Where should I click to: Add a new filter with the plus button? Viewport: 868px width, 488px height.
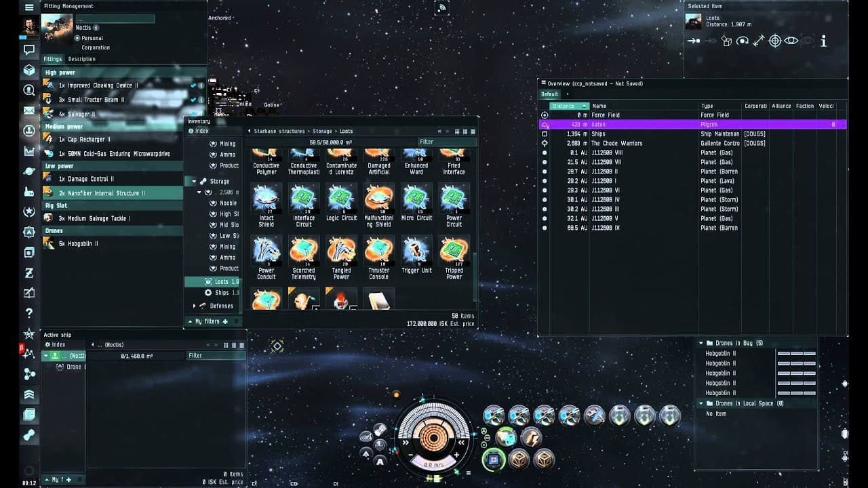[226, 321]
